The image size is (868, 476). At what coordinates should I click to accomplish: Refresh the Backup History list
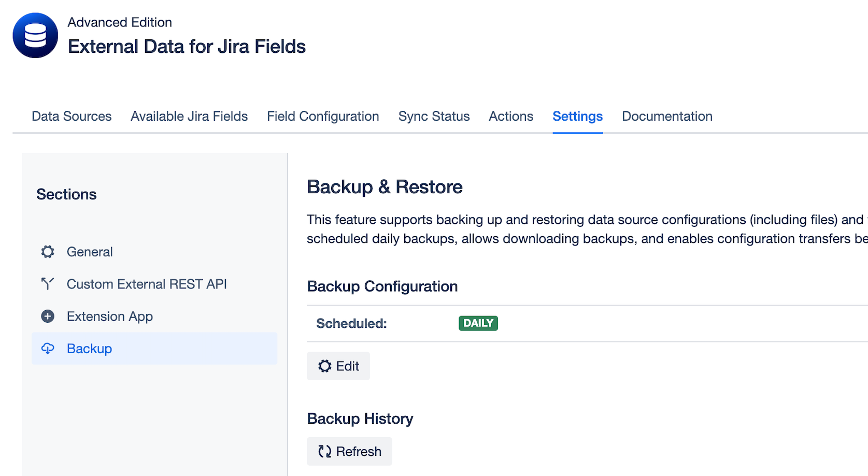tap(349, 451)
